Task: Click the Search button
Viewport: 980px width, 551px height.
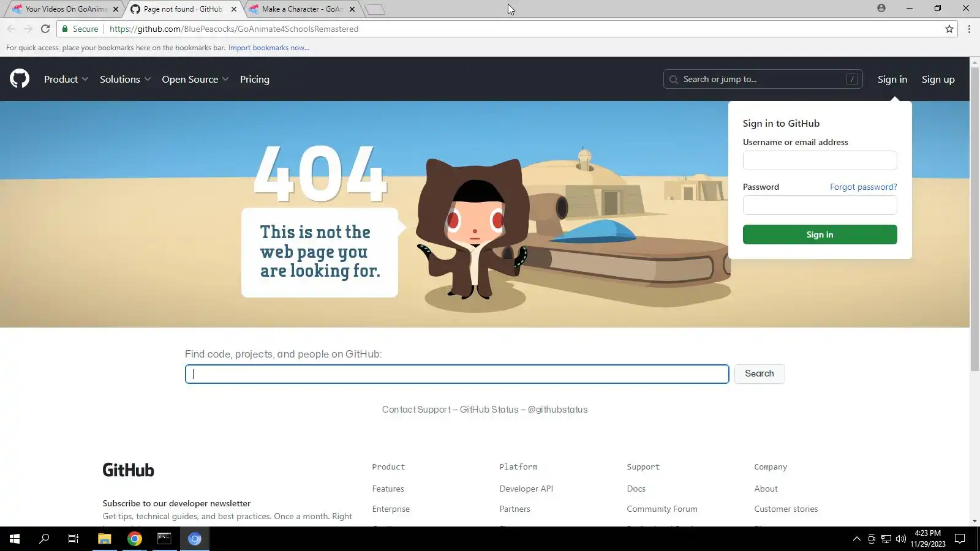Action: point(759,373)
